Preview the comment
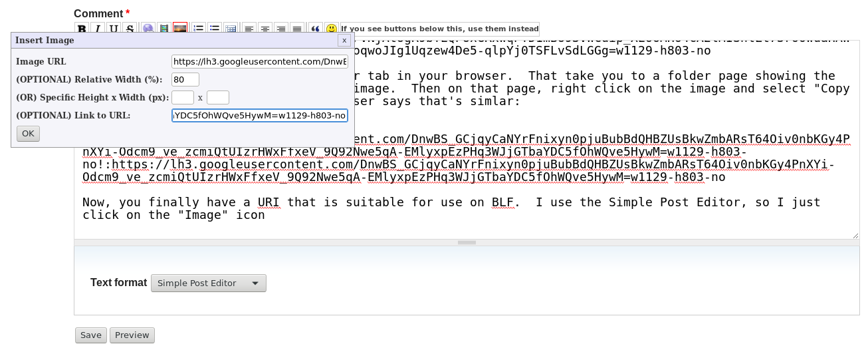Screen dimensions: 868x352 132,335
